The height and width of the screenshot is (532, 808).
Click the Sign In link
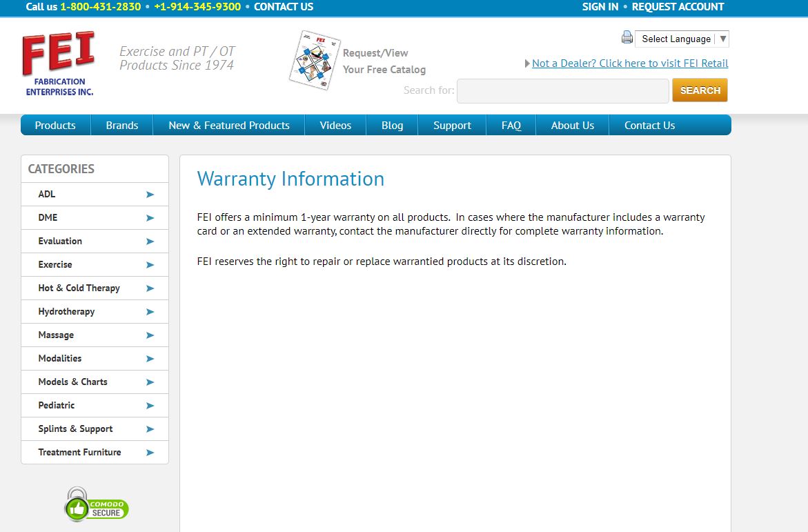click(600, 7)
